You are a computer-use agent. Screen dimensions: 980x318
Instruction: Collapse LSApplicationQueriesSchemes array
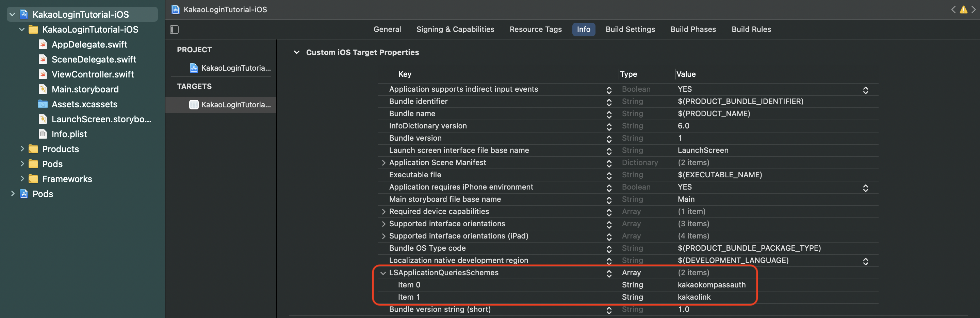(x=383, y=273)
